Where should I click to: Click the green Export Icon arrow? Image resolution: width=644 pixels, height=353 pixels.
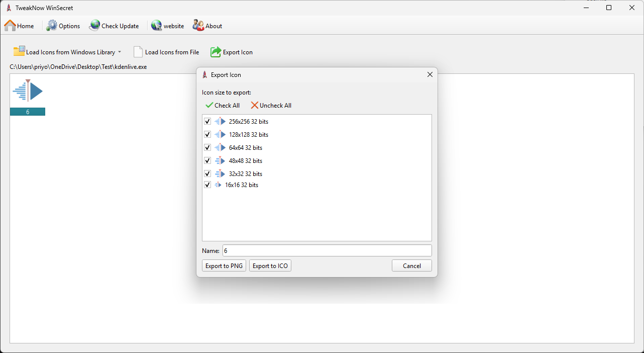[216, 52]
